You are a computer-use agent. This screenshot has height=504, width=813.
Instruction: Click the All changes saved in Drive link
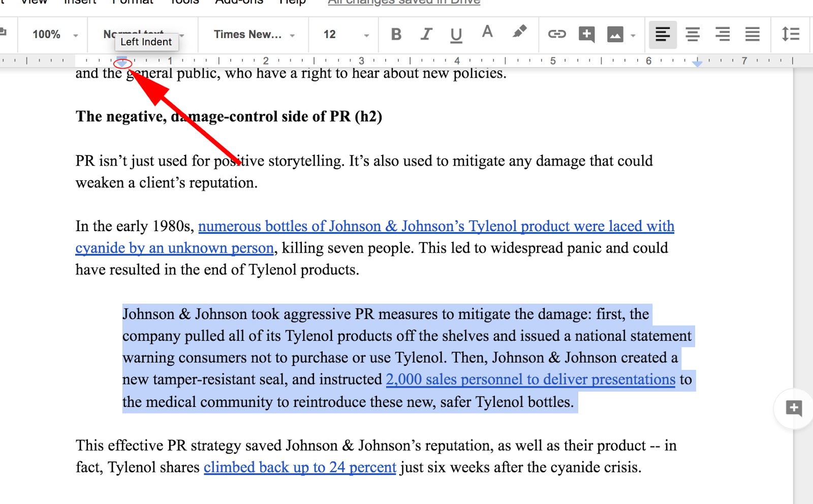pos(404,3)
